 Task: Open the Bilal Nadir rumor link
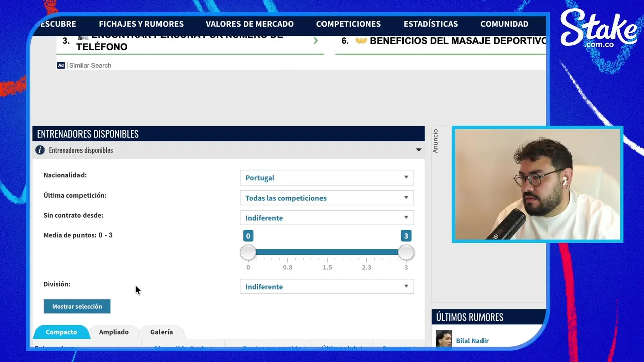tap(472, 341)
